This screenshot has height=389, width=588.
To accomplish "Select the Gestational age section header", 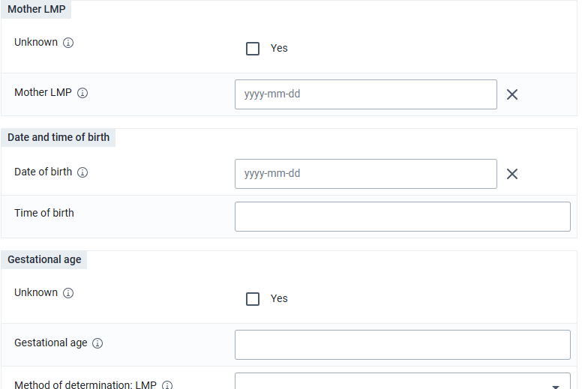I will click(x=44, y=259).
